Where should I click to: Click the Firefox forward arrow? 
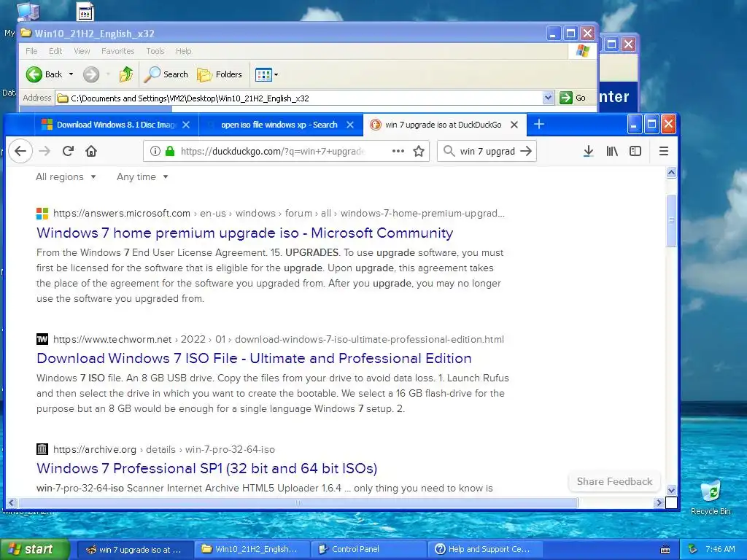coord(44,152)
